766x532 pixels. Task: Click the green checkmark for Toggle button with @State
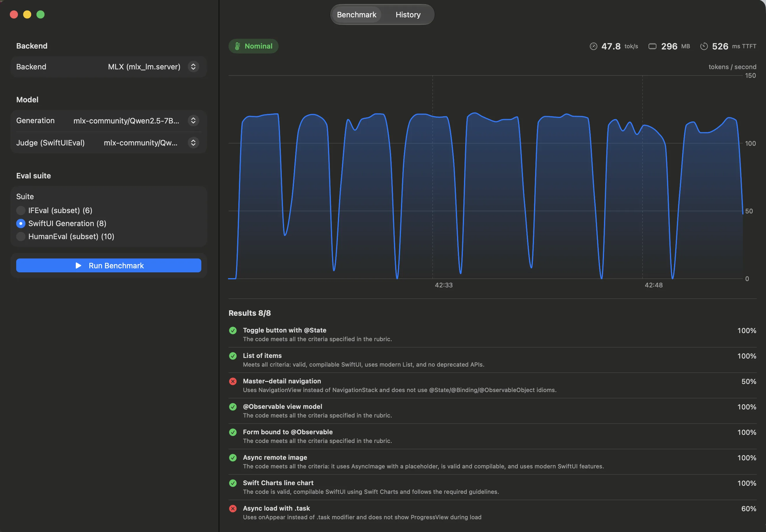pyautogui.click(x=233, y=330)
